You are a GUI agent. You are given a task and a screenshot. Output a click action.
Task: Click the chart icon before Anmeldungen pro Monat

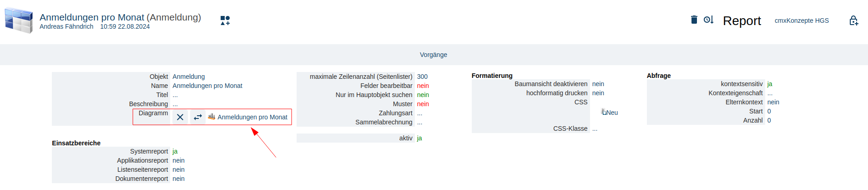(x=212, y=117)
